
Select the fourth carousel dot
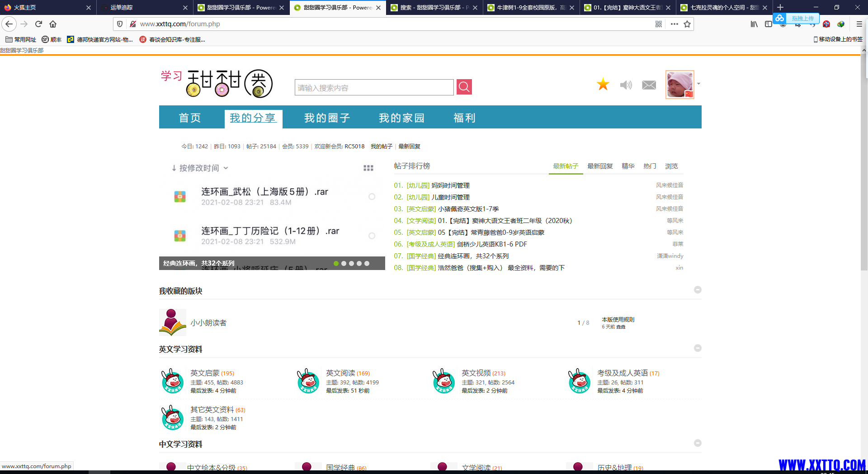[359, 263]
